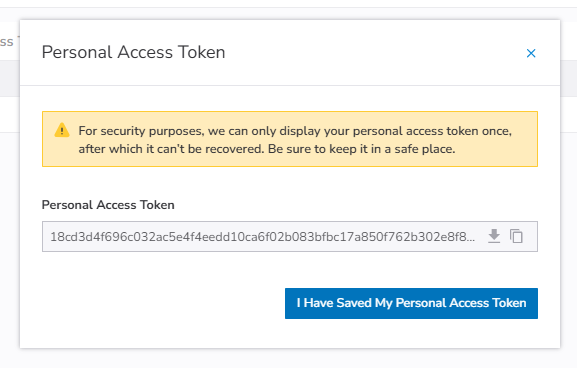
Task: Copy the token to clipboard
Action: click(x=516, y=236)
